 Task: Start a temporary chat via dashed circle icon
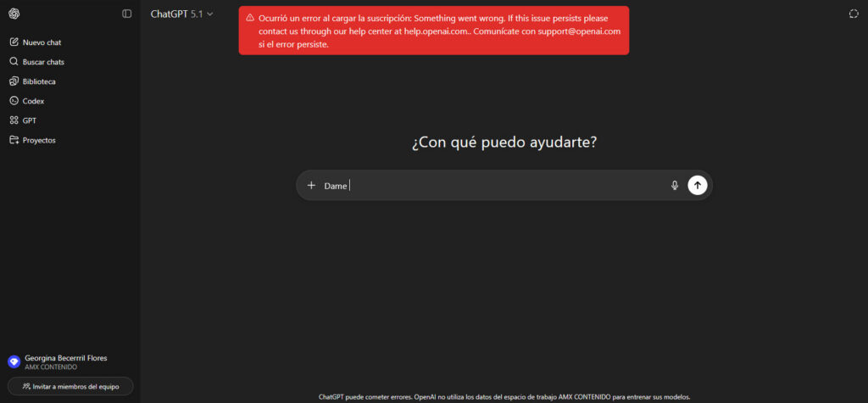pos(853,14)
